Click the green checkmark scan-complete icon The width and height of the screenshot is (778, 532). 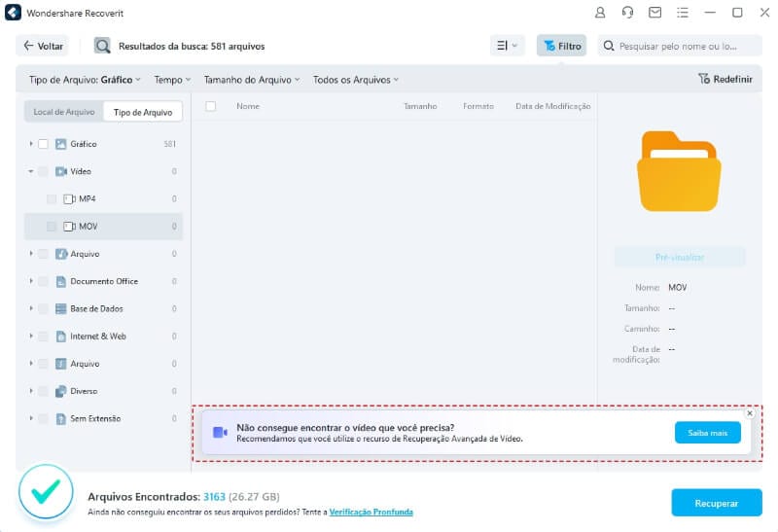46,491
